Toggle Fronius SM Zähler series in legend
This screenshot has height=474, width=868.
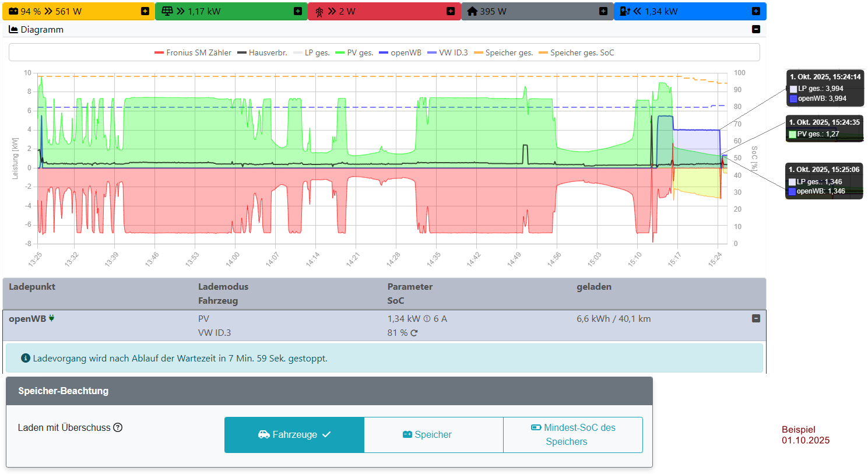point(192,52)
